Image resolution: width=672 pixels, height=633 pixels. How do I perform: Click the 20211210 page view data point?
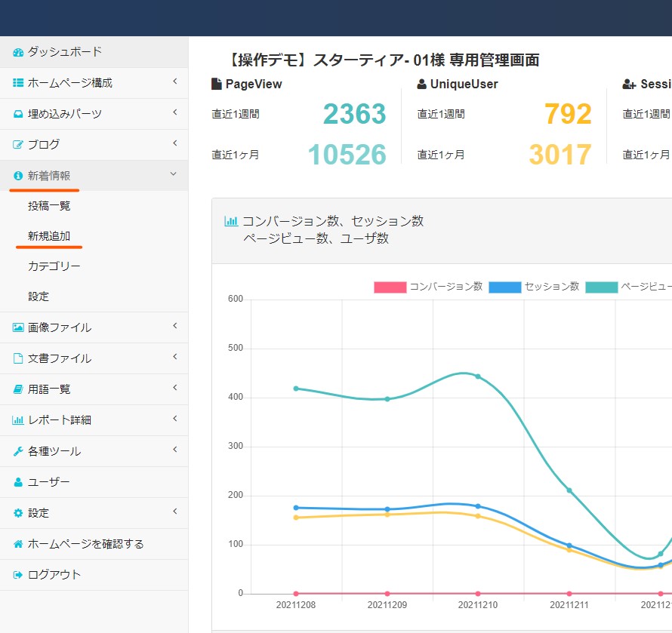(478, 376)
